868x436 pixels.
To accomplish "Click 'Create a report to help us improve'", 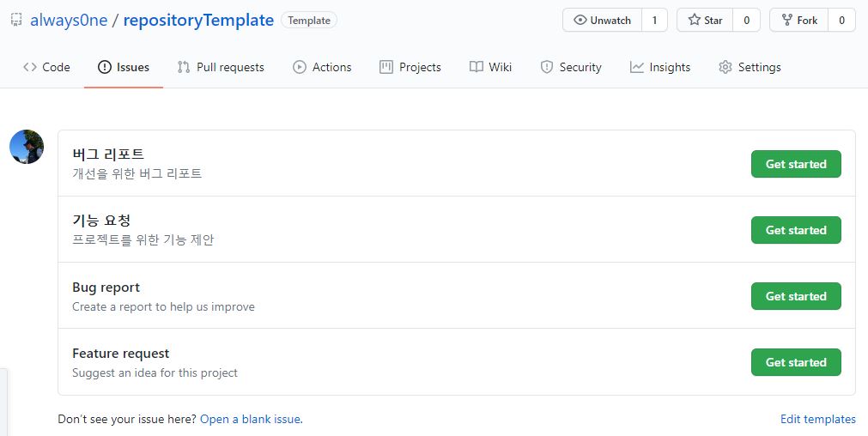I will [x=164, y=306].
